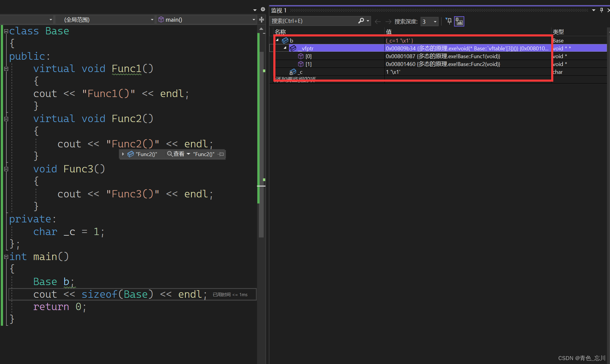Click the 查看 visualizer button in datatip
This screenshot has width=610, height=364.
176,154
